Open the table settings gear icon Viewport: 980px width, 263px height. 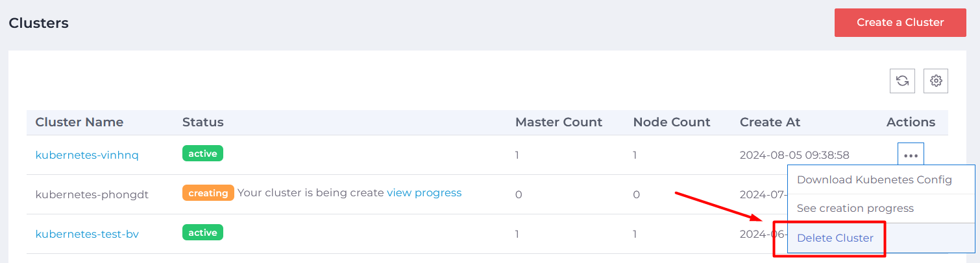[x=936, y=81]
